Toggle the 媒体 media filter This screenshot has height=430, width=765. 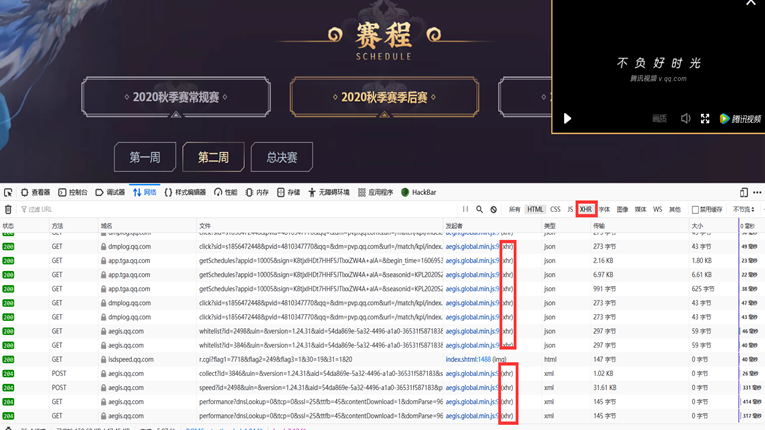[641, 209]
